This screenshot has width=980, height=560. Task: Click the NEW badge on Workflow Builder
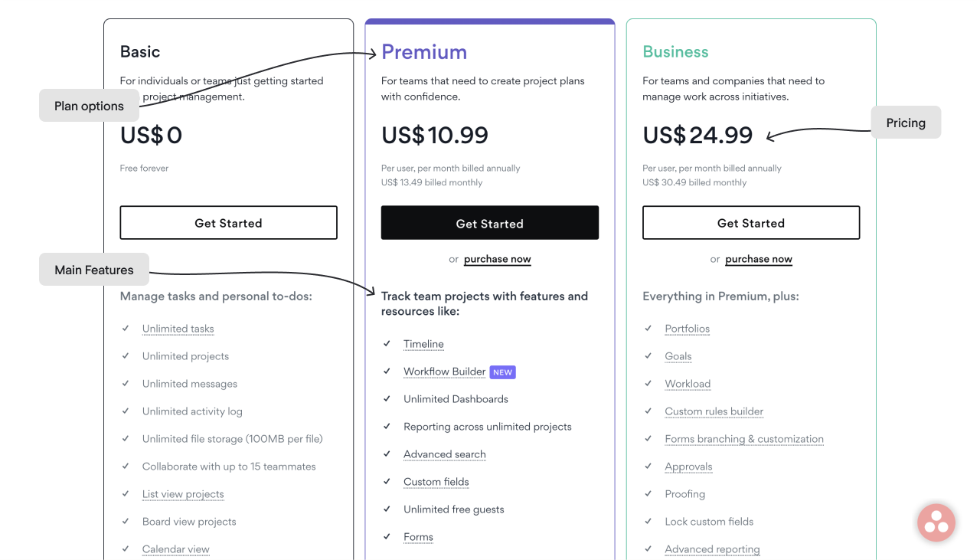502,372
